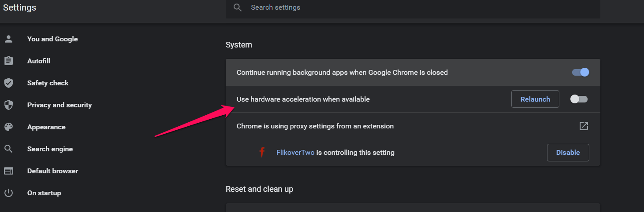The image size is (644, 212).
Task: Click the Appearance palette icon
Action: pyautogui.click(x=8, y=127)
